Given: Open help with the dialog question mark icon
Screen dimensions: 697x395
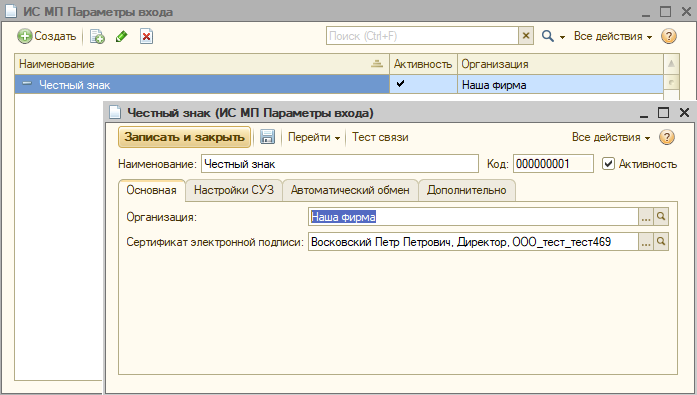Looking at the screenshot, I should (667, 137).
